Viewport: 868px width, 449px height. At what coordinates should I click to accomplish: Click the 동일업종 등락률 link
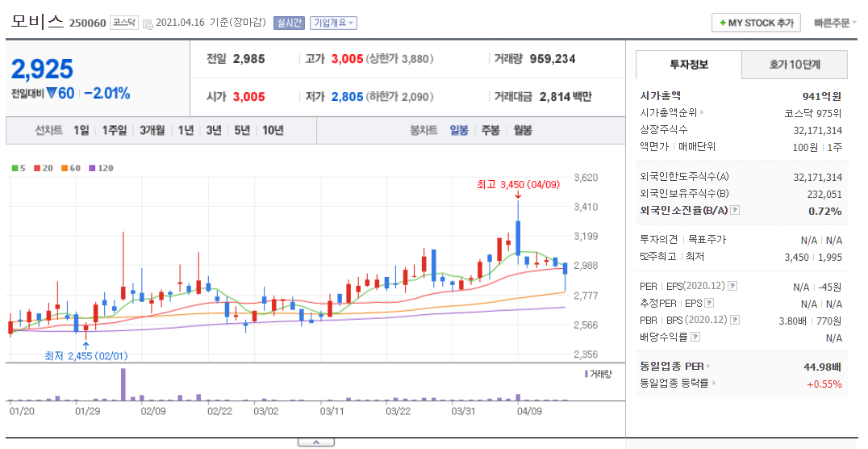tap(675, 383)
